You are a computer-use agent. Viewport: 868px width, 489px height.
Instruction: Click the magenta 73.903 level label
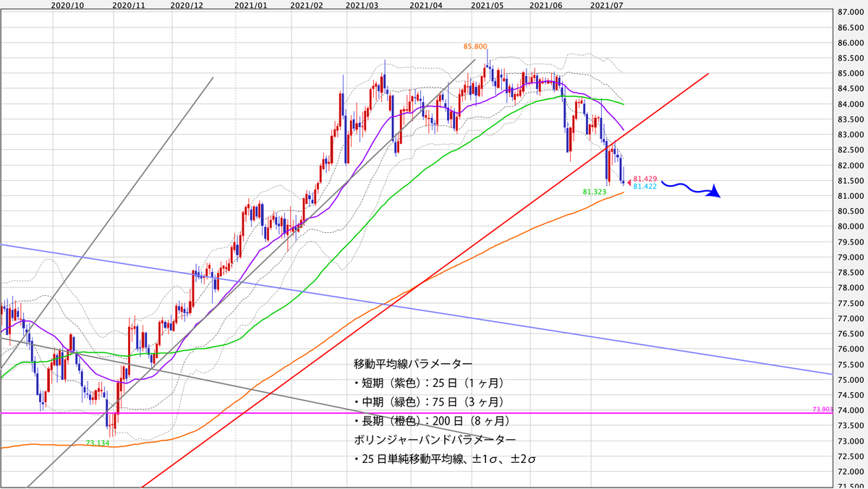point(824,410)
